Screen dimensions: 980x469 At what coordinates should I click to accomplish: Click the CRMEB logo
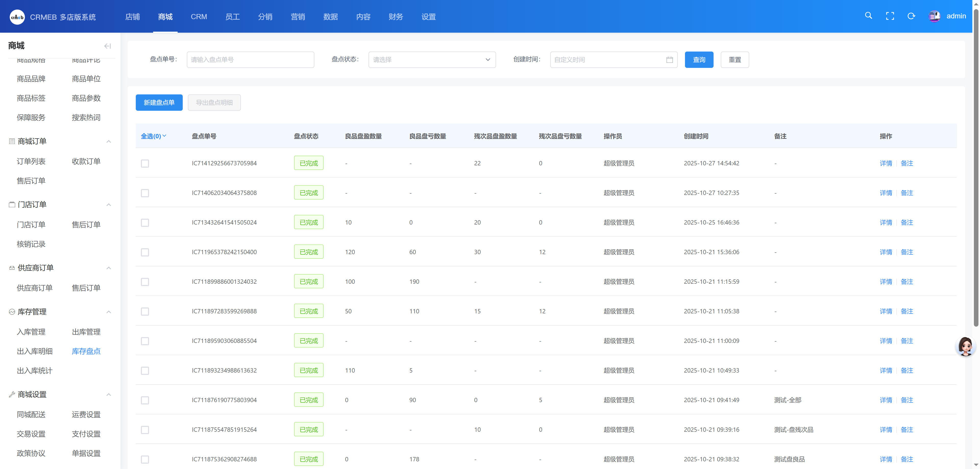point(17,17)
